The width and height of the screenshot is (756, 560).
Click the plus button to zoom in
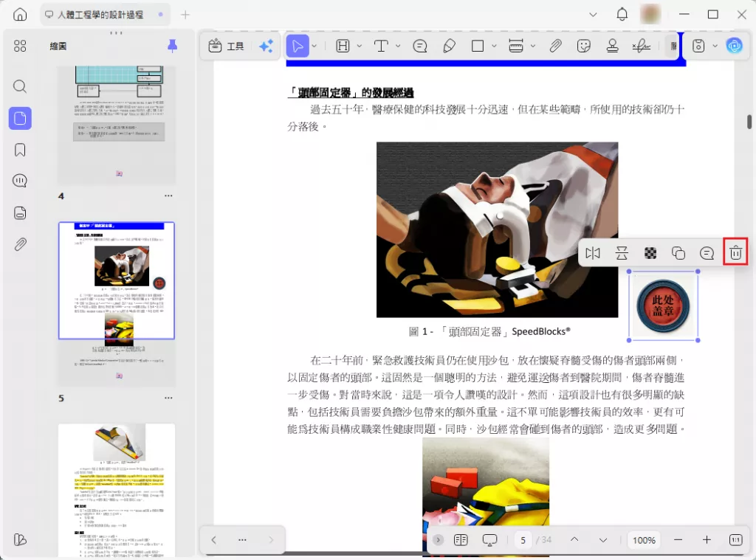(707, 540)
